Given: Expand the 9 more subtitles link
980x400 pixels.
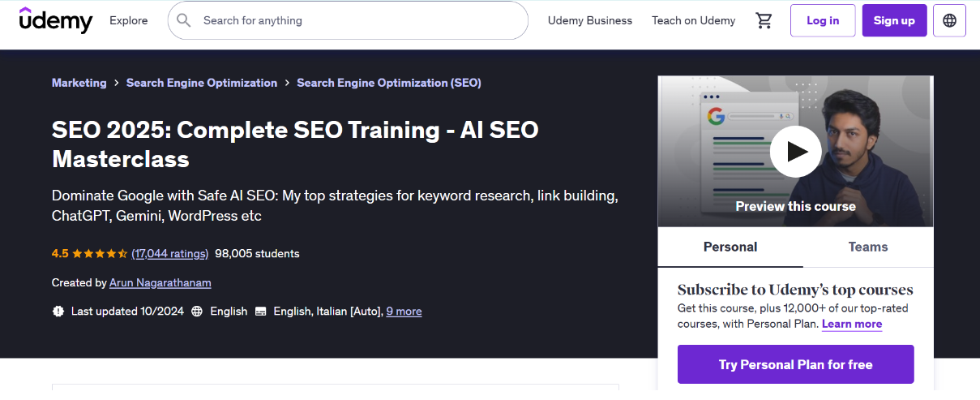Looking at the screenshot, I should tap(404, 311).
